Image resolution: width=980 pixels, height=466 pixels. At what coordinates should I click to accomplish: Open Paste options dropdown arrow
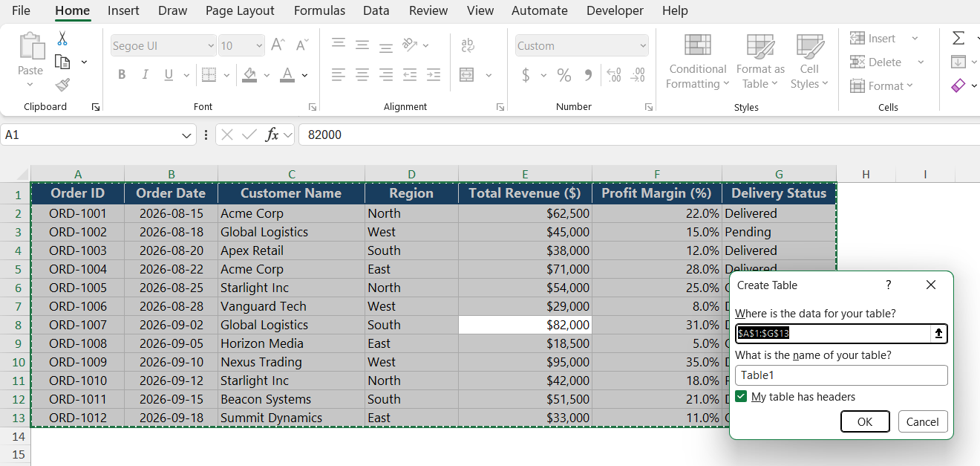click(x=30, y=84)
